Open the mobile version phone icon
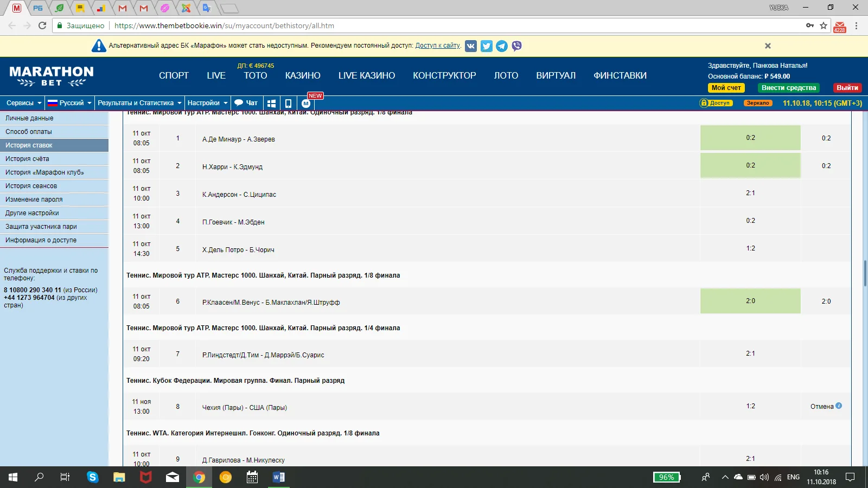868x488 pixels. point(288,103)
